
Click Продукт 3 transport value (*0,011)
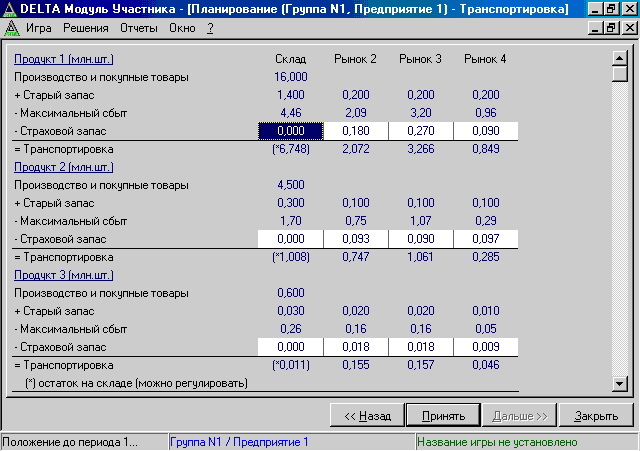pyautogui.click(x=291, y=365)
